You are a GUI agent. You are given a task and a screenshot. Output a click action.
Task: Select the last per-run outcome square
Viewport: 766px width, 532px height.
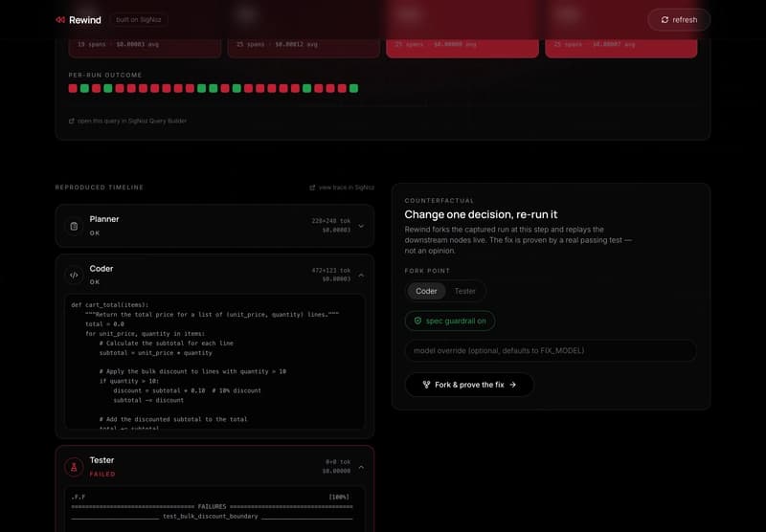point(353,88)
